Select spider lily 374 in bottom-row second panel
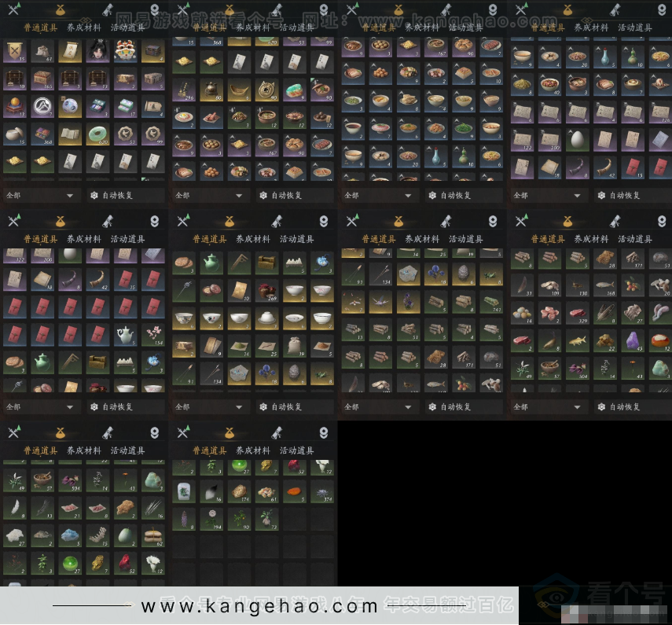This screenshot has height=625, width=672. [322, 491]
